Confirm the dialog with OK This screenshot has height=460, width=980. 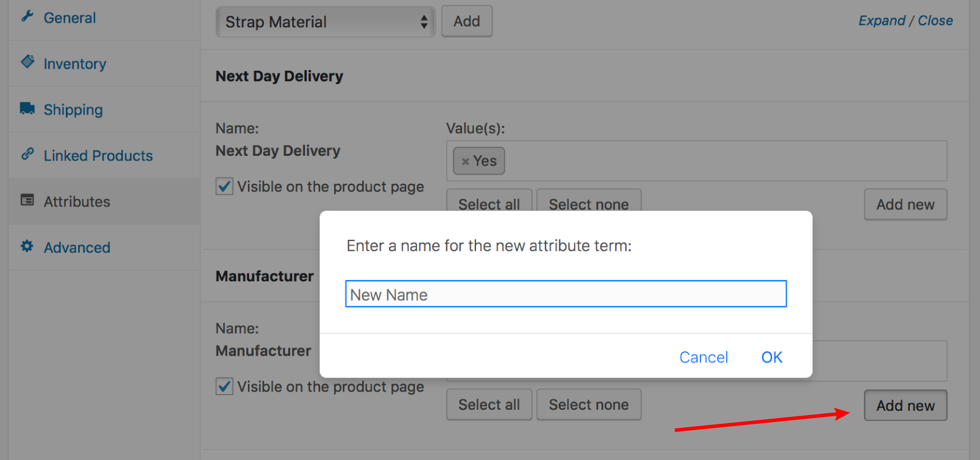tap(772, 357)
